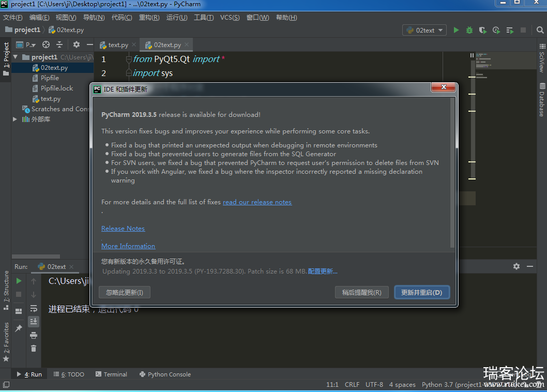This screenshot has width=547, height=392.
Task: Open the Project view selector dropdown
Action: (26, 44)
